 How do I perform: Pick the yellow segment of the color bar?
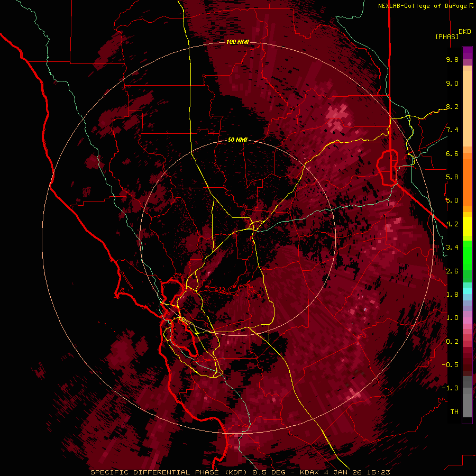point(467,226)
